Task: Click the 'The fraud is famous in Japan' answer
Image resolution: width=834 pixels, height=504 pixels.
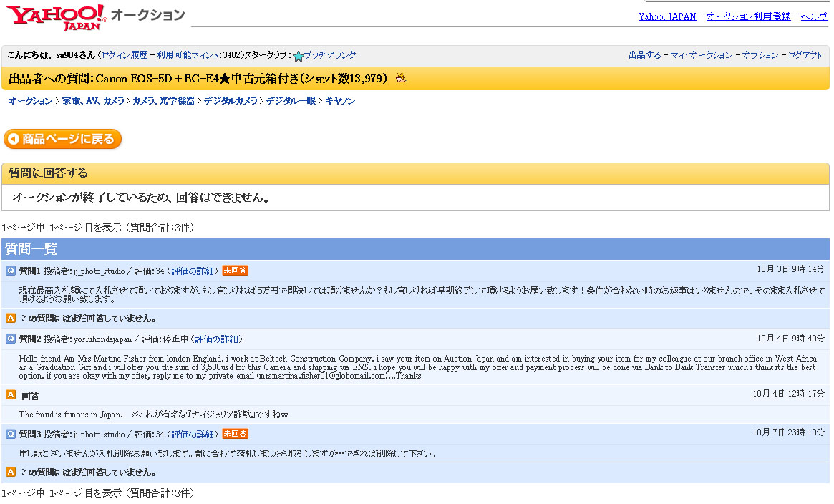Action: (x=153, y=415)
